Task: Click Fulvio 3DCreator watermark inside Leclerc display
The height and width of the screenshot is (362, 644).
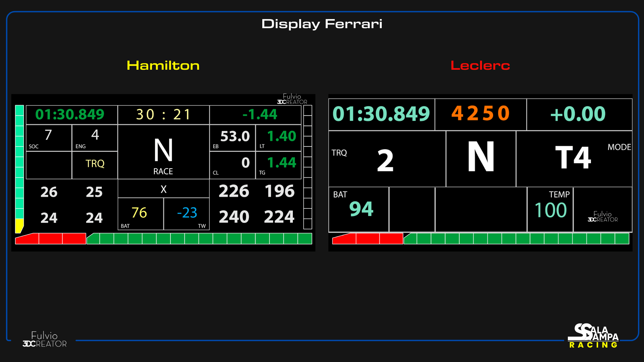Action: (602, 217)
